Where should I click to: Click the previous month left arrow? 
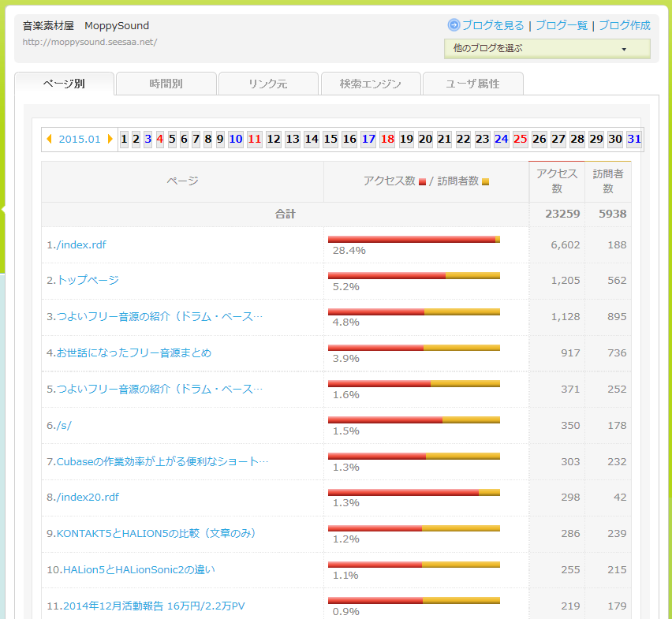coord(50,139)
